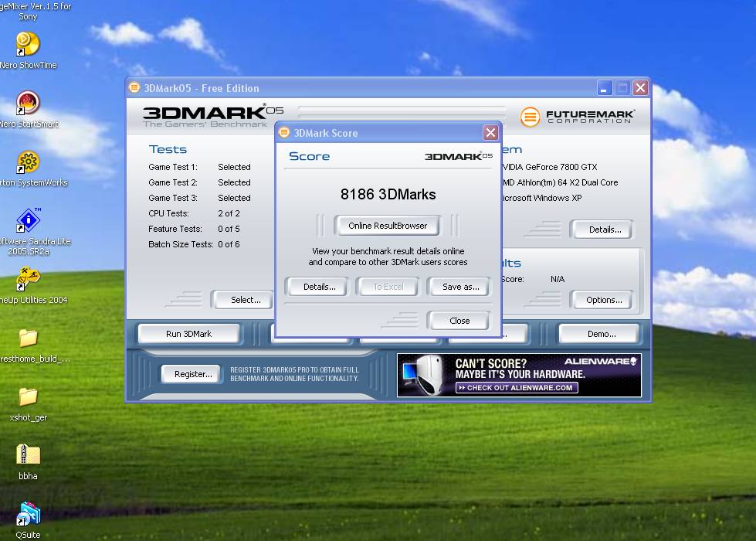The image size is (756, 541).
Task: Click the N/A score value
Action: [558, 279]
